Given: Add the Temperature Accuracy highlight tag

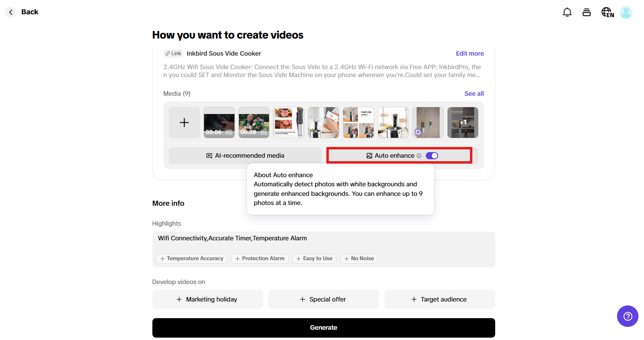Looking at the screenshot, I should click(x=192, y=259).
